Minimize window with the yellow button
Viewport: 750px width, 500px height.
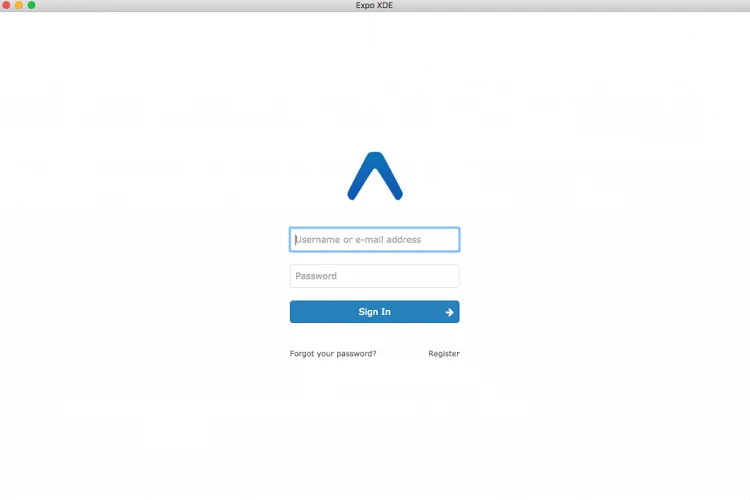[19, 5]
